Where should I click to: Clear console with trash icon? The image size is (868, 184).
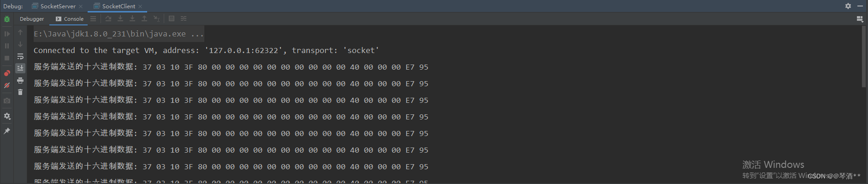20,92
